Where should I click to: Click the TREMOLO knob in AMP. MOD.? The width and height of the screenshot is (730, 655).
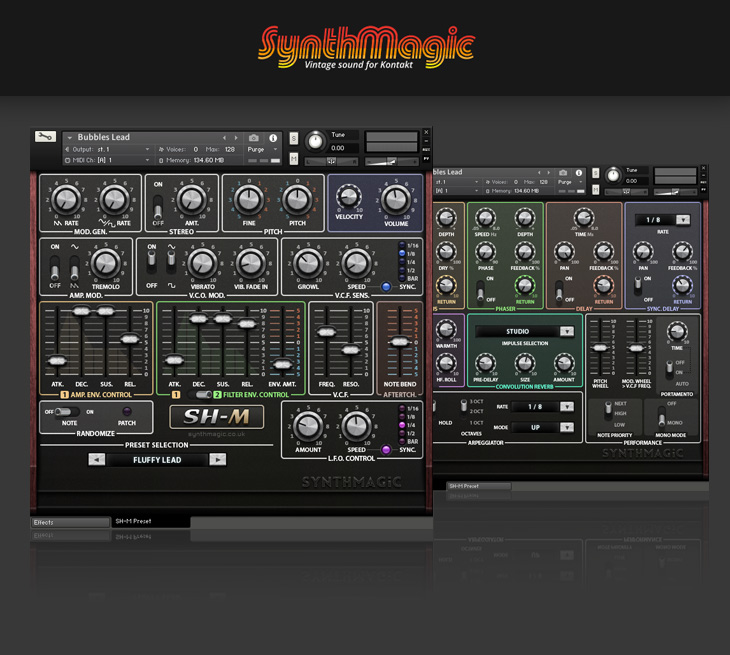(106, 263)
